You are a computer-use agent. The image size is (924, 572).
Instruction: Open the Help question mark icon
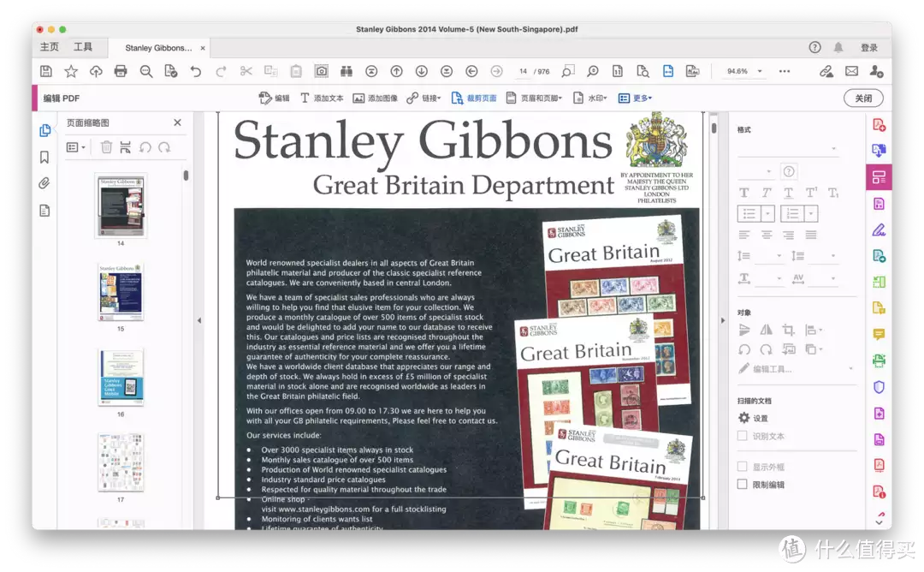coord(815,47)
